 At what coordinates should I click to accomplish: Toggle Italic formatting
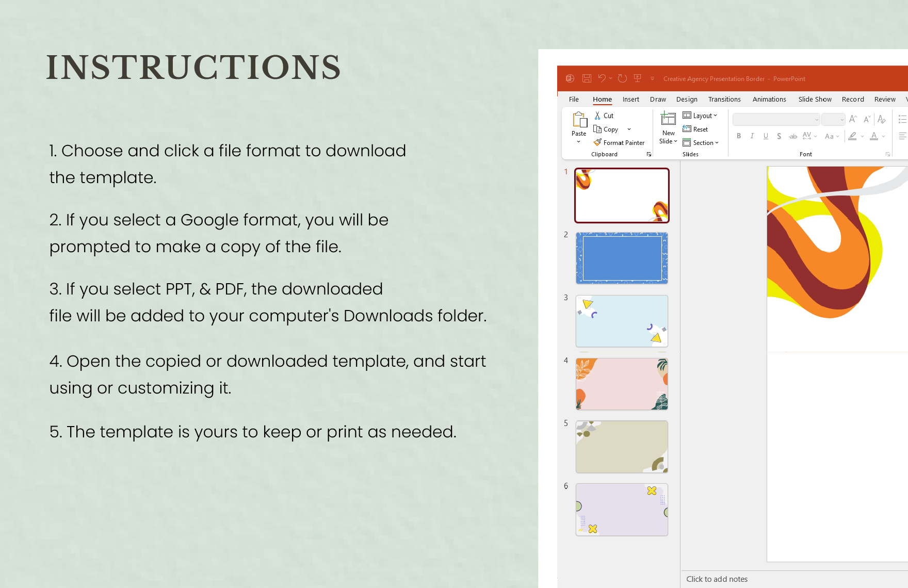pos(752,136)
